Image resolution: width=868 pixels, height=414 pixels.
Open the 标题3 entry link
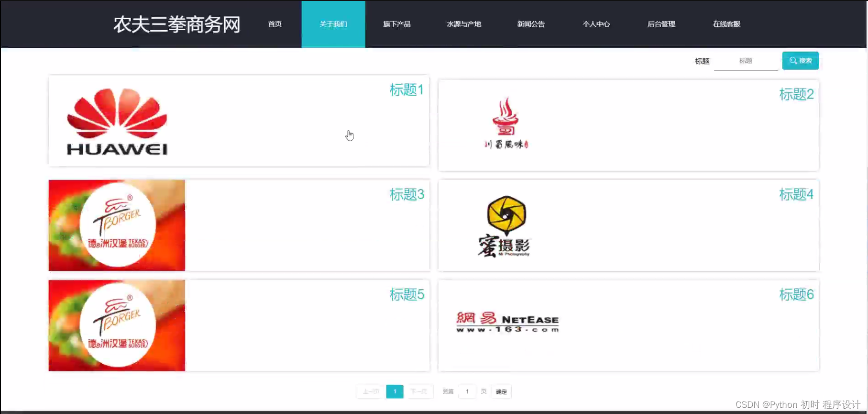(x=407, y=194)
